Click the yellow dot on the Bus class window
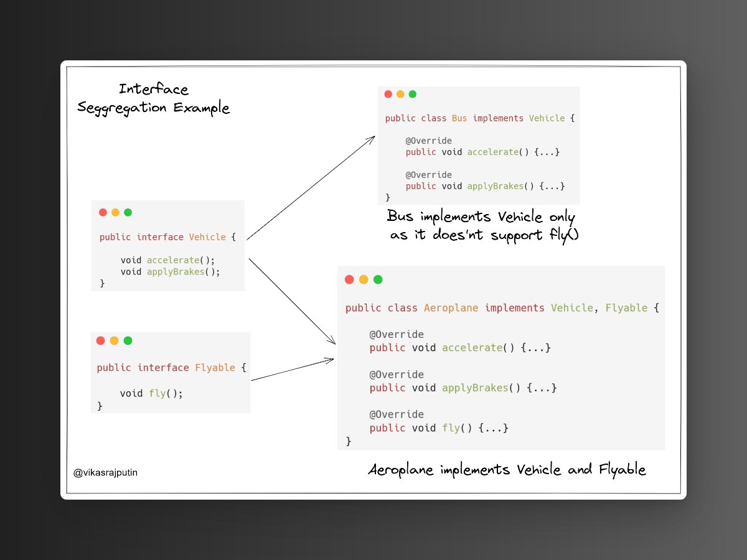Viewport: 747px width, 560px height. click(x=400, y=94)
